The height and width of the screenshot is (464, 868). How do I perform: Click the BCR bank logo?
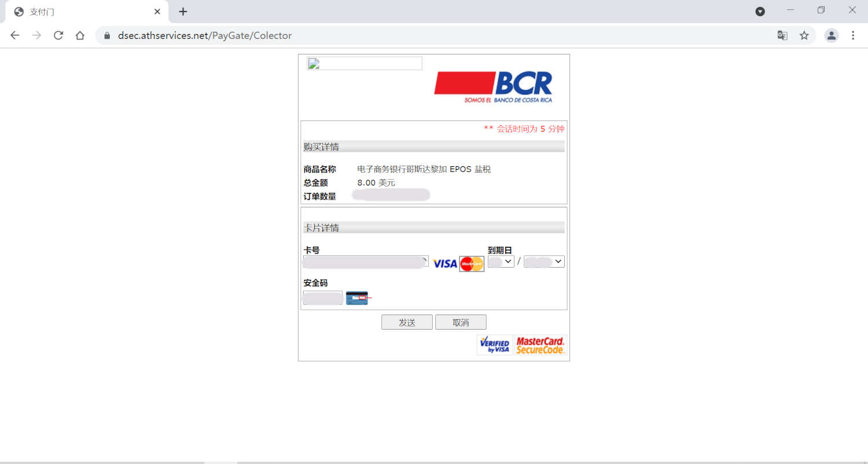pyautogui.click(x=493, y=87)
